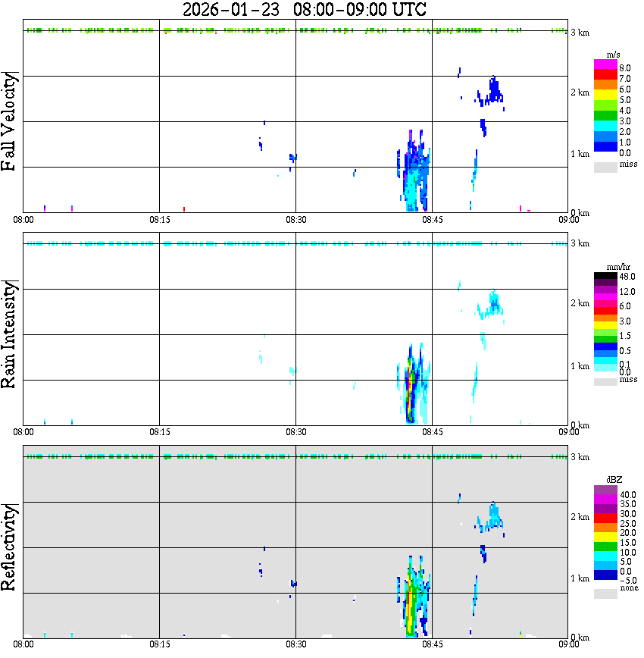Click the 12.0 value in the mm/hr legend
Image resolution: width=644 pixels, height=658 pixels.
627,291
